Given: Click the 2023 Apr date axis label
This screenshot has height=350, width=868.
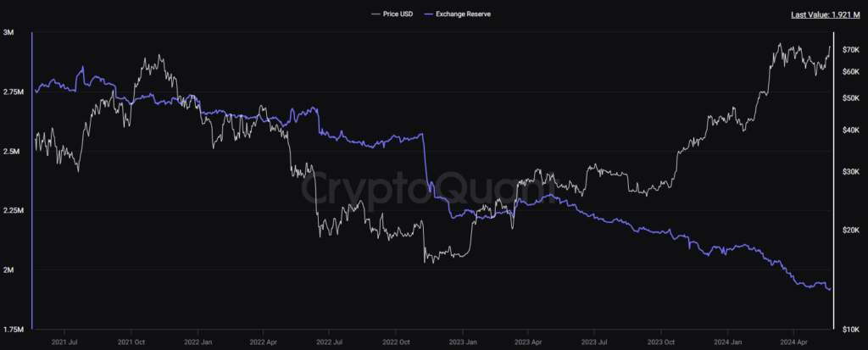Looking at the screenshot, I should click(x=528, y=343).
